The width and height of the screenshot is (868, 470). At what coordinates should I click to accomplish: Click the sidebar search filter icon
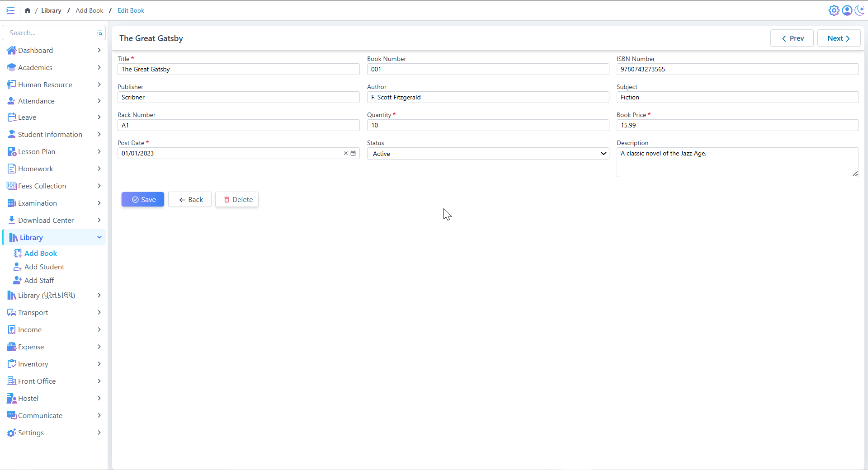coord(99,33)
